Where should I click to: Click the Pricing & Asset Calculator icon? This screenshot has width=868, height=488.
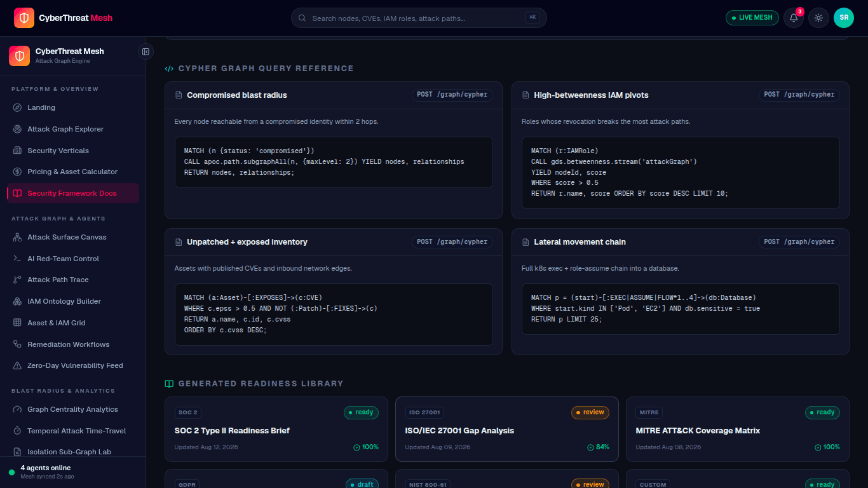[x=17, y=172]
